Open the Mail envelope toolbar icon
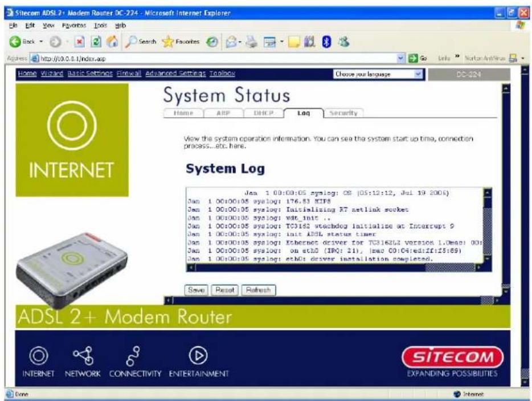The width and height of the screenshot is (532, 401). click(231, 42)
